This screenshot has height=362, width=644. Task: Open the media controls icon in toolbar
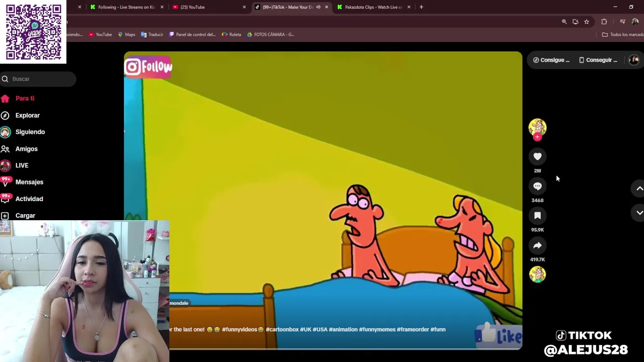coord(622,22)
